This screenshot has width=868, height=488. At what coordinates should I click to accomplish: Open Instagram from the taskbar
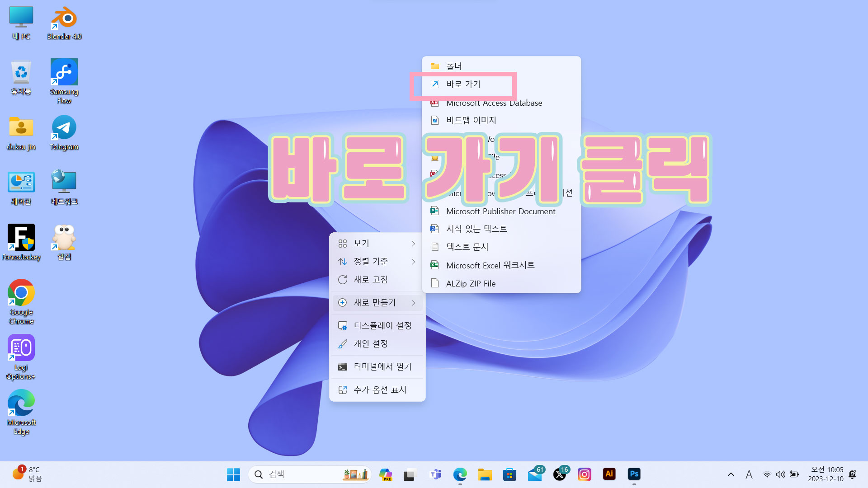tap(584, 474)
